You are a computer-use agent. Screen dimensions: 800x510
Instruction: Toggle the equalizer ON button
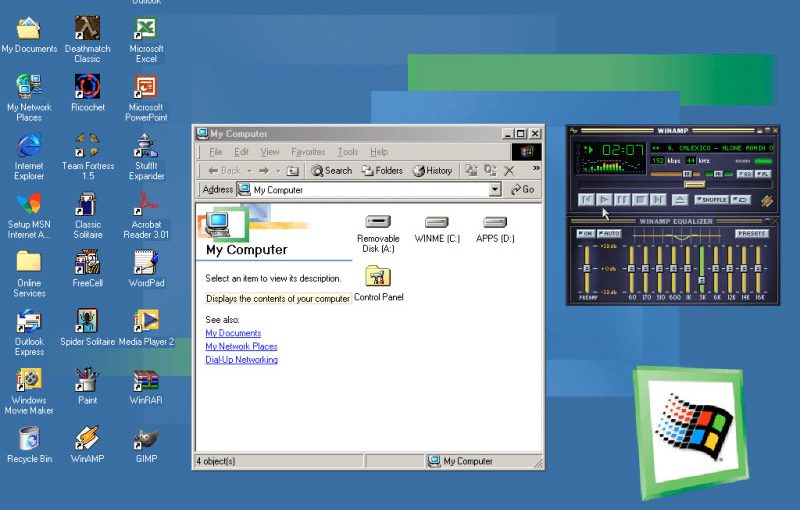pos(585,234)
